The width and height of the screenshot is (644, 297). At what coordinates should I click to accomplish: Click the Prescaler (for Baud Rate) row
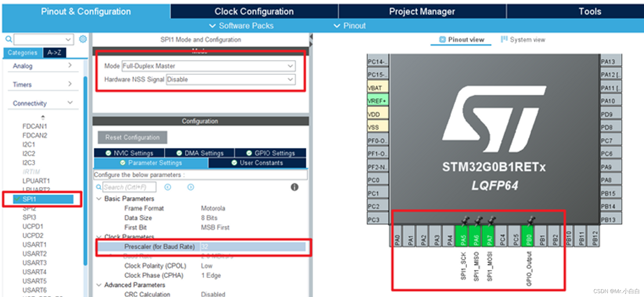[x=202, y=247]
